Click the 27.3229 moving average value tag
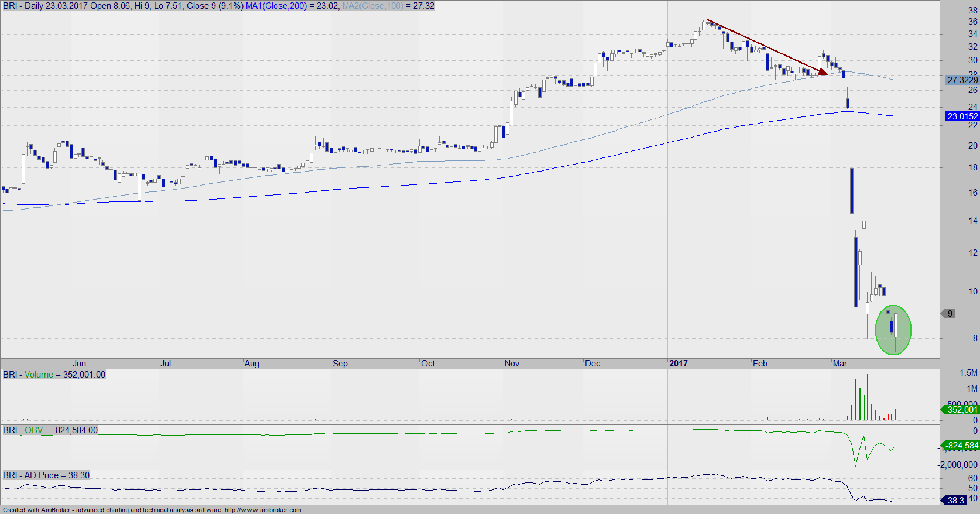Image resolution: width=980 pixels, height=514 pixels. tap(962, 80)
